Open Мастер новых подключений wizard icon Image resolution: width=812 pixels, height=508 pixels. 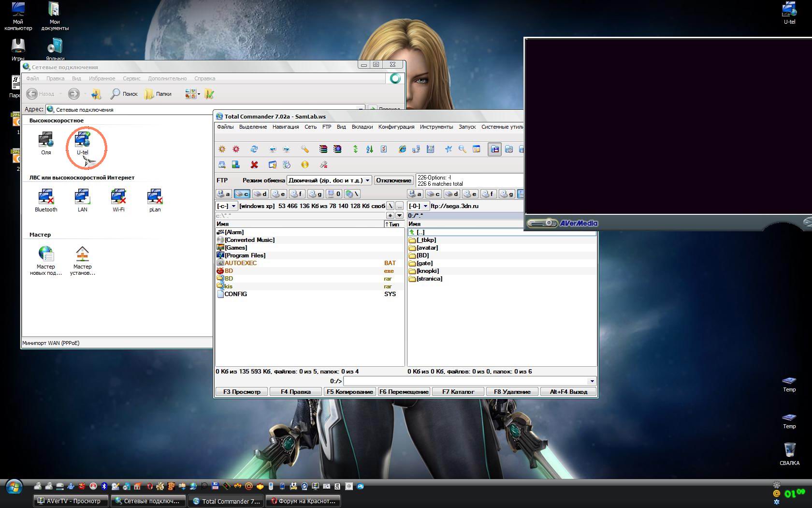46,261
